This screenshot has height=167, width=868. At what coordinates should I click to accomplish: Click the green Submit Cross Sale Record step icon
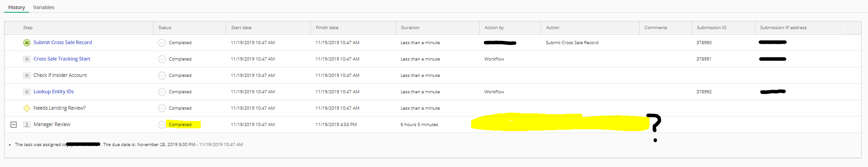click(x=27, y=43)
